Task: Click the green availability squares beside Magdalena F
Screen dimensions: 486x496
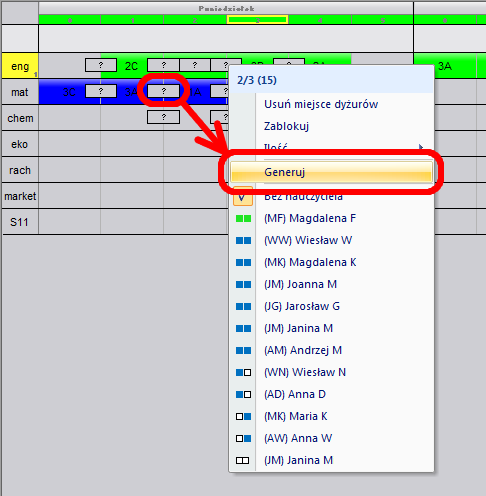Action: tap(243, 219)
